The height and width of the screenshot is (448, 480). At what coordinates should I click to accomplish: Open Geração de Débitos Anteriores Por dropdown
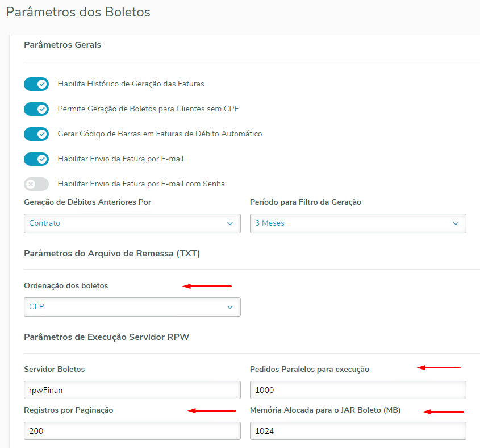132,223
